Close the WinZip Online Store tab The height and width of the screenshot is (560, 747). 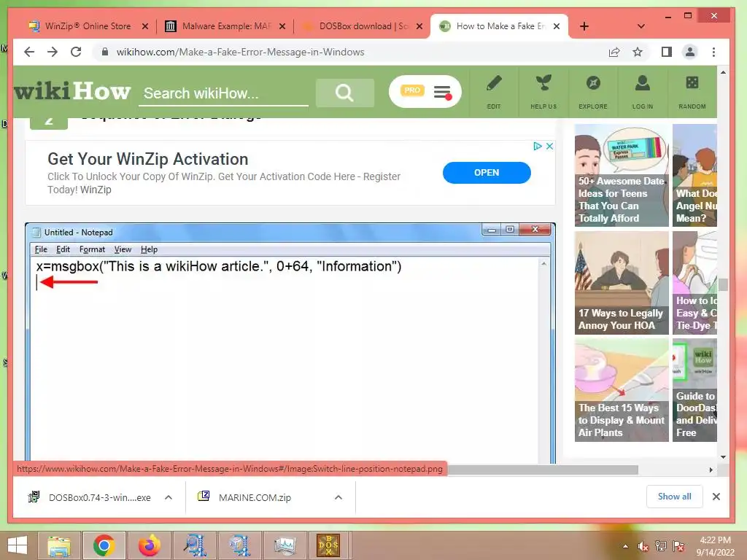pyautogui.click(x=145, y=27)
